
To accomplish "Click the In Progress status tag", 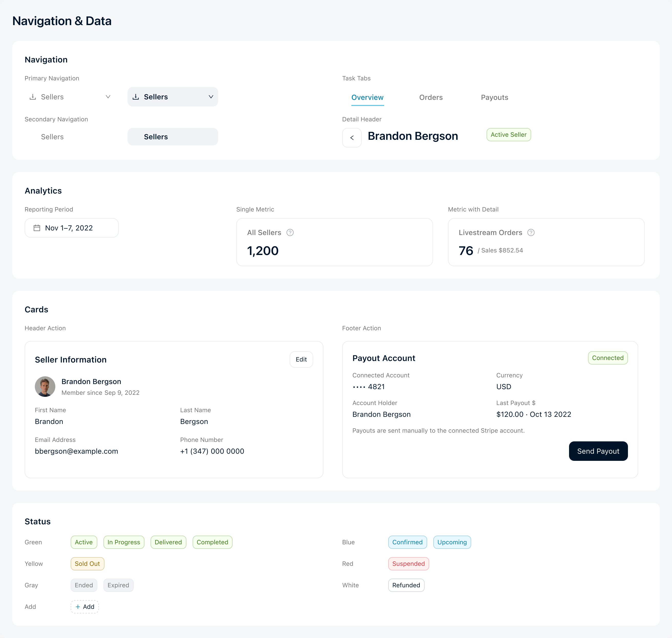I will [x=124, y=542].
